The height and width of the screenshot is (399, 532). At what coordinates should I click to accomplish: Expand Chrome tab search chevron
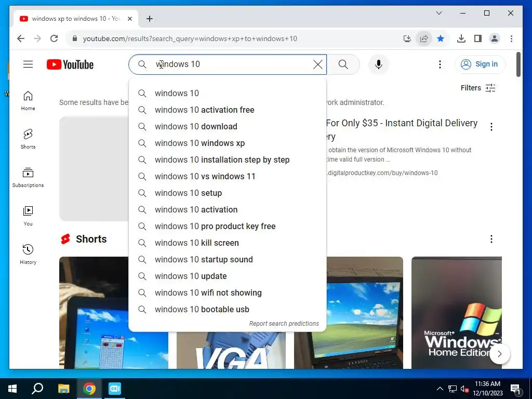pyautogui.click(x=438, y=13)
